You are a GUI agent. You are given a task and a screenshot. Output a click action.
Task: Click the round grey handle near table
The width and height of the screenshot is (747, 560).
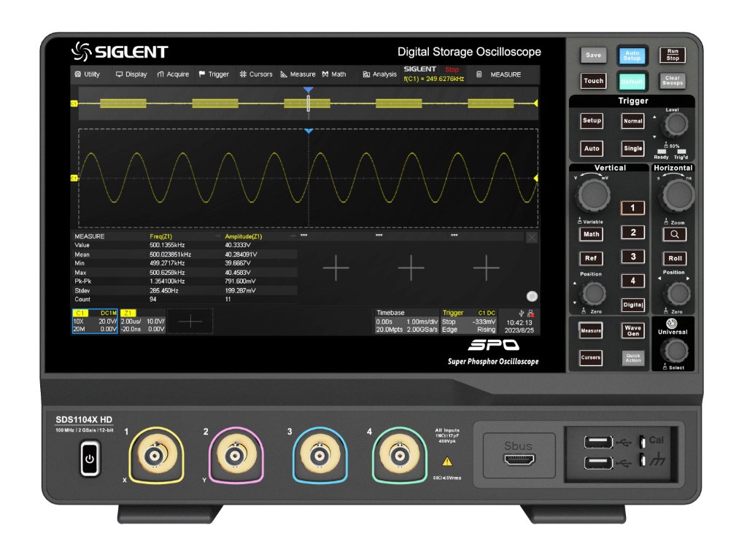532,296
